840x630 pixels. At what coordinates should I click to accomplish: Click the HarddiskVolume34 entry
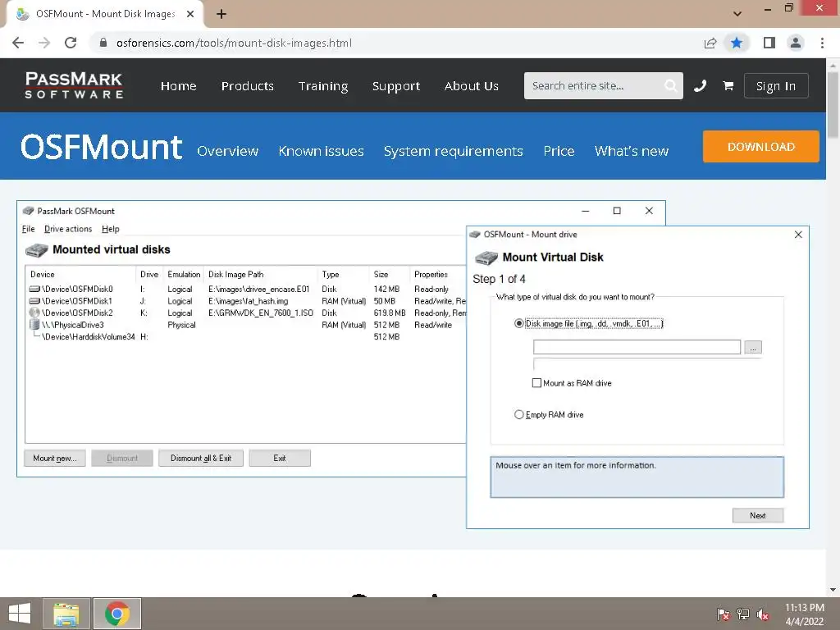click(x=89, y=337)
